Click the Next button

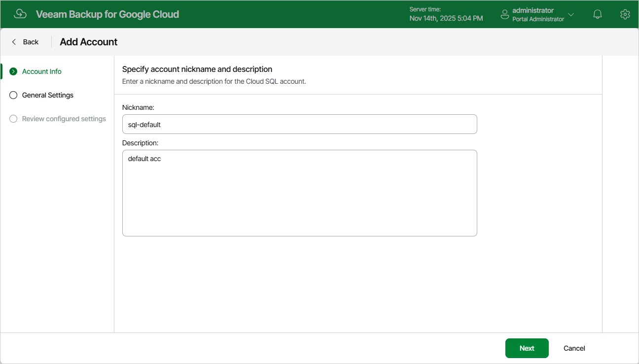pyautogui.click(x=527, y=348)
